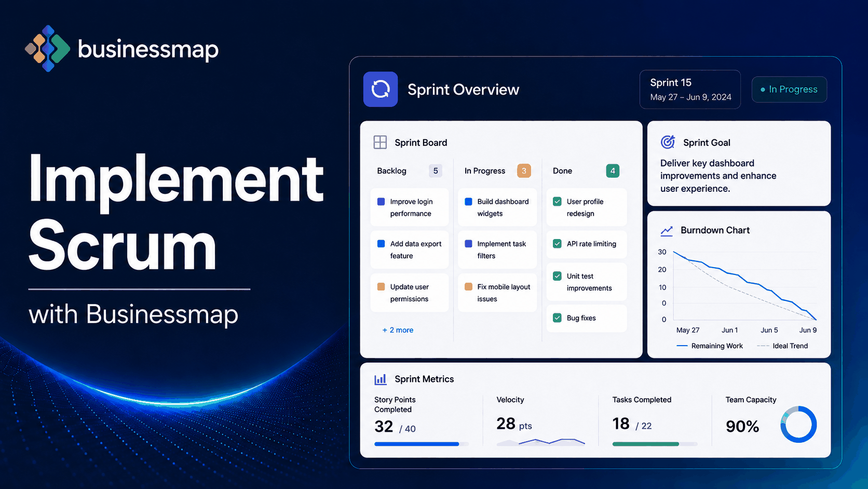
Task: Click the In Progress status button
Action: [x=789, y=89]
